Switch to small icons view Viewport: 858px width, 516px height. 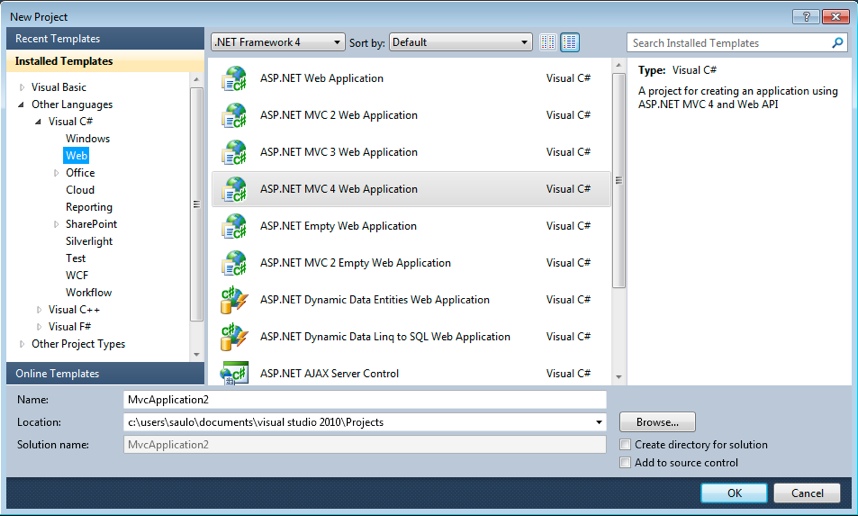[548, 42]
